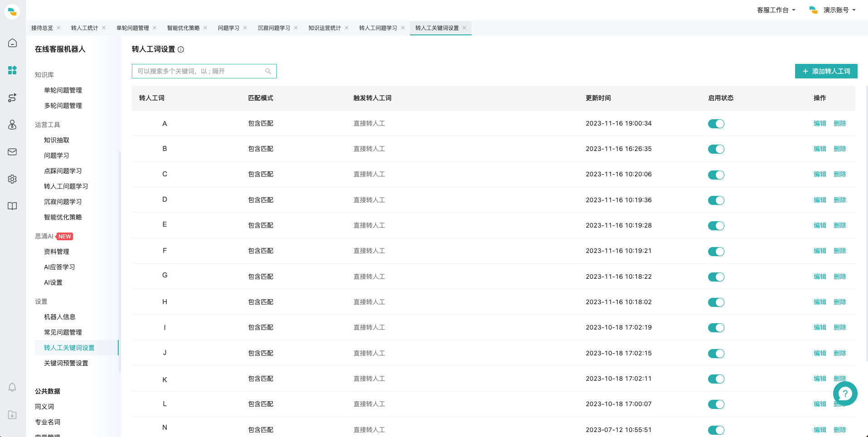Open AI设置 in sidebar
Viewport: 868px width, 437px height.
pyautogui.click(x=53, y=282)
